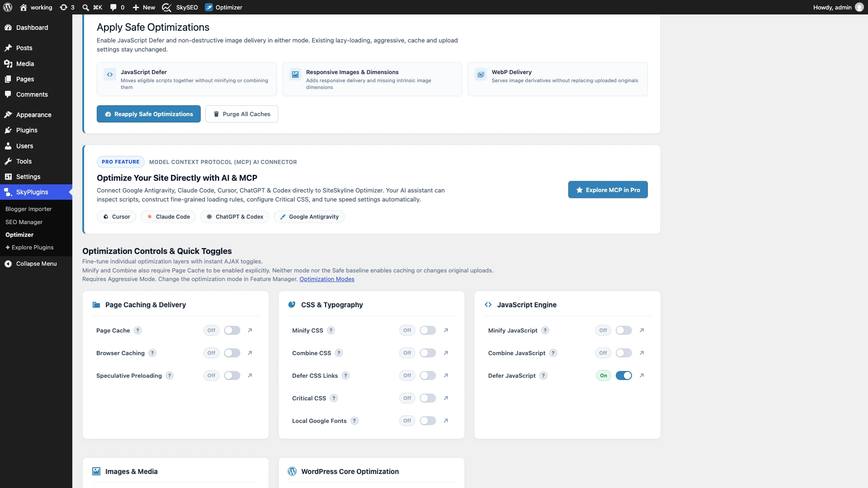
Task: Open the Optimizer admin bar item
Action: point(223,7)
